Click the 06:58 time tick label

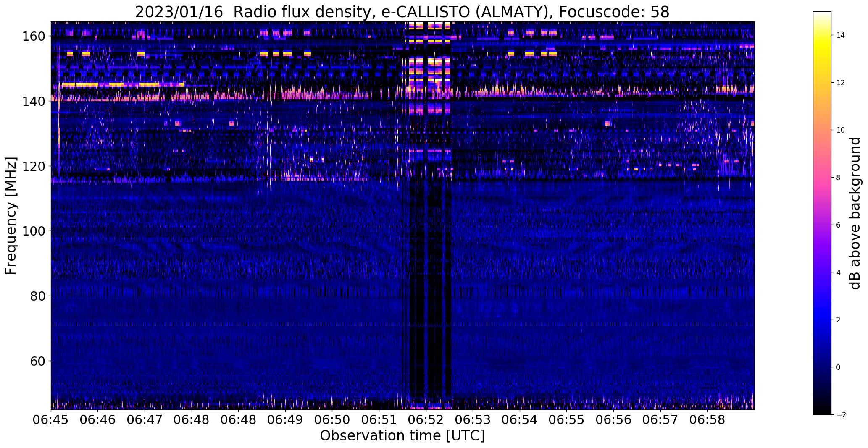[x=708, y=420]
